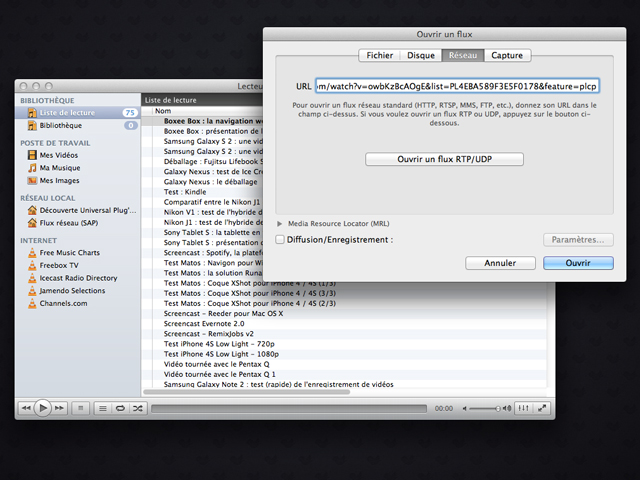
Task: Select 'Screencast – RemixJobs v2' row
Action: [x=344, y=334]
